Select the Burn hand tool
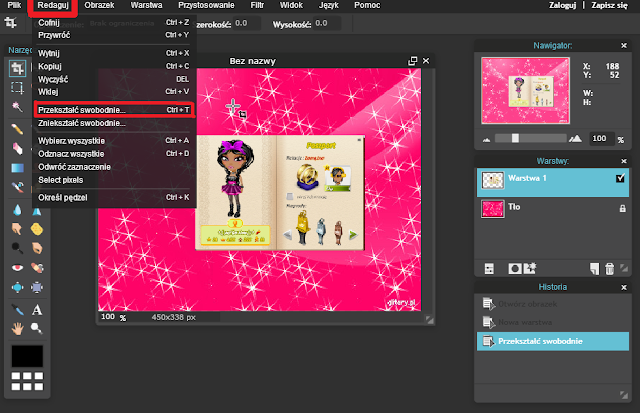 coord(37,248)
